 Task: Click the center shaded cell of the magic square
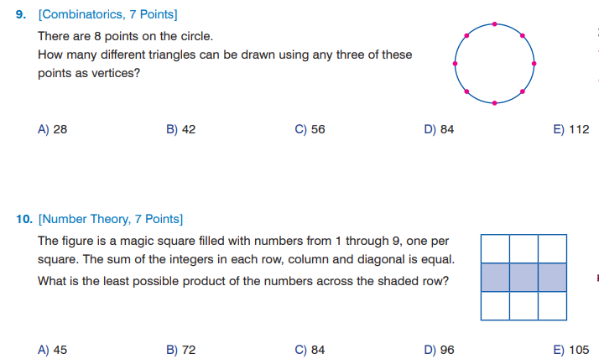[x=523, y=277]
